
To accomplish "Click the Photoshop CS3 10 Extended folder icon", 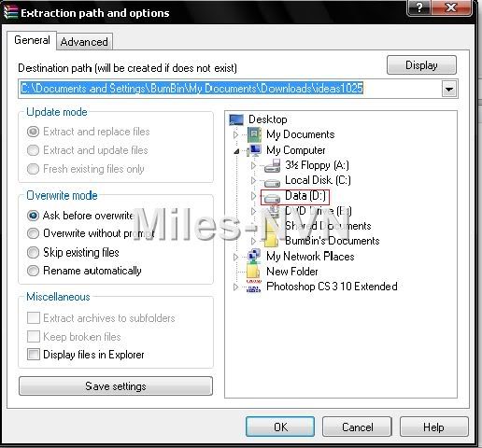I will click(254, 287).
